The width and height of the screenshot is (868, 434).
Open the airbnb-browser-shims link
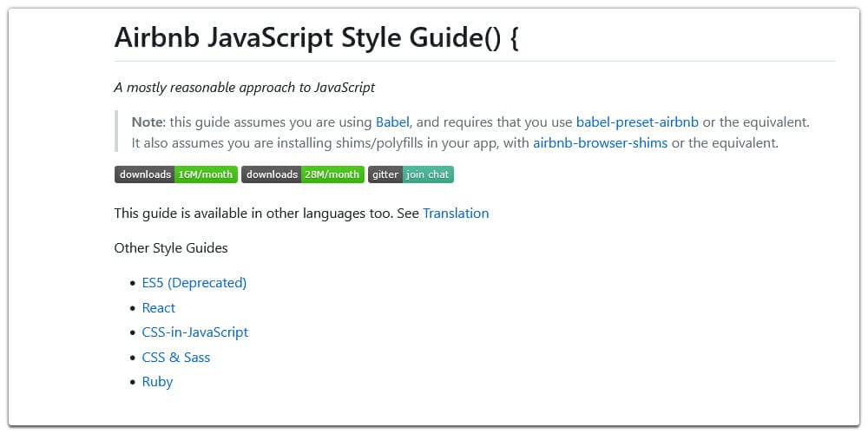(x=600, y=143)
